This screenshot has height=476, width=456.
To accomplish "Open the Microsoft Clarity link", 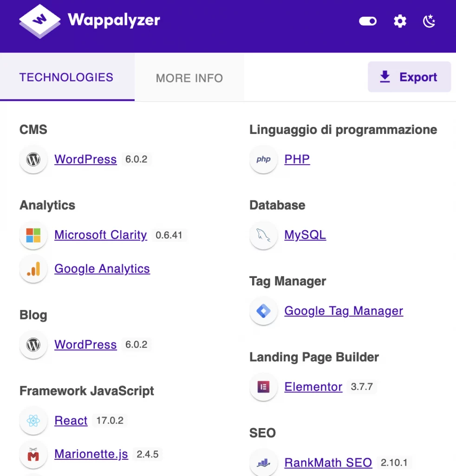I will coord(101,235).
